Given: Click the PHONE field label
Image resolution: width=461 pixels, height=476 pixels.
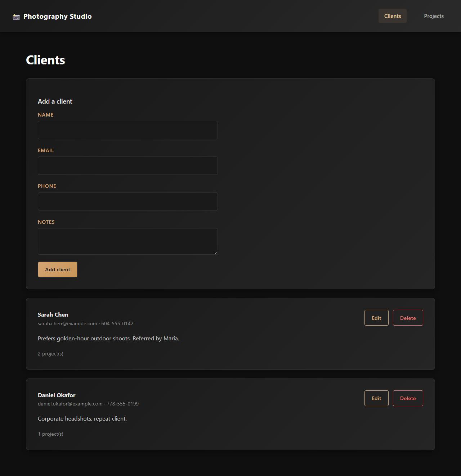Looking at the screenshot, I should pos(47,186).
